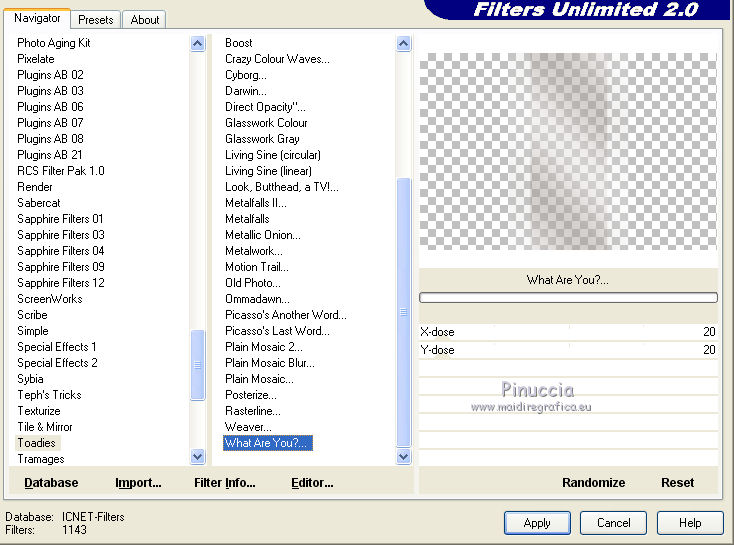Select Photo Aging Kit category
This screenshot has height=545, width=734.
(x=53, y=43)
